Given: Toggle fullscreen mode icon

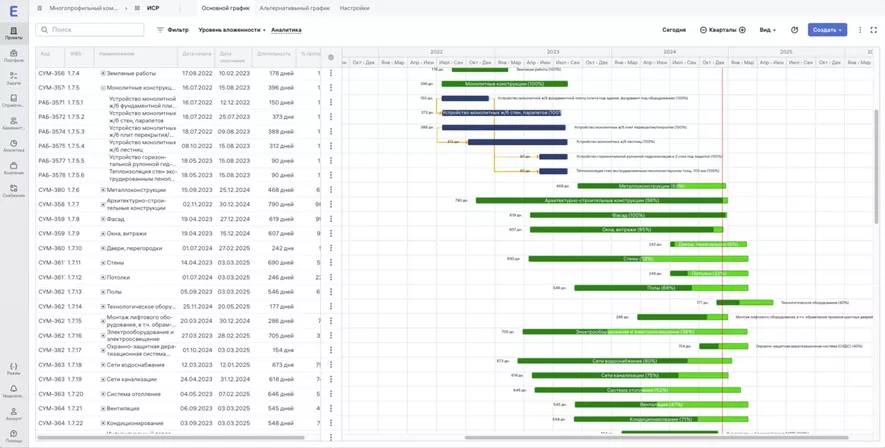Looking at the screenshot, I should pyautogui.click(x=873, y=30).
